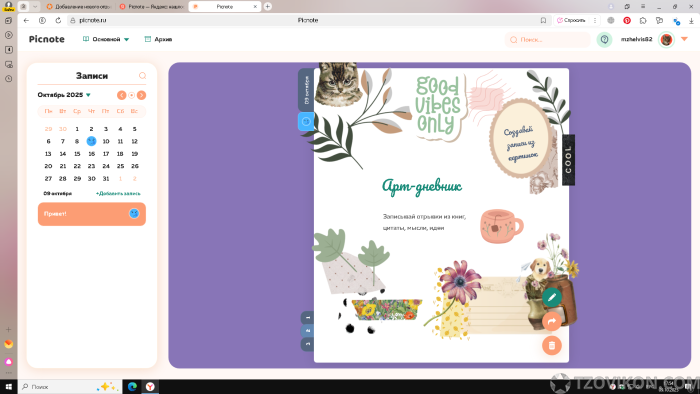Open the user avatar profile
Viewport: 700px width, 394px height.
tap(667, 40)
